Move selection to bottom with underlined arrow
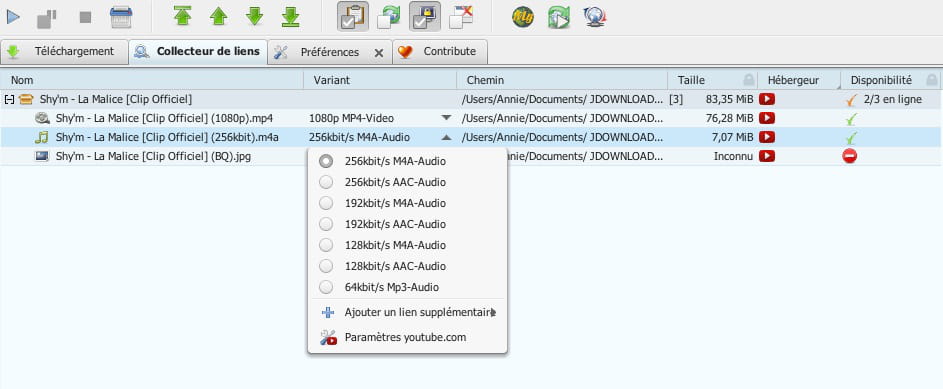 point(290,16)
